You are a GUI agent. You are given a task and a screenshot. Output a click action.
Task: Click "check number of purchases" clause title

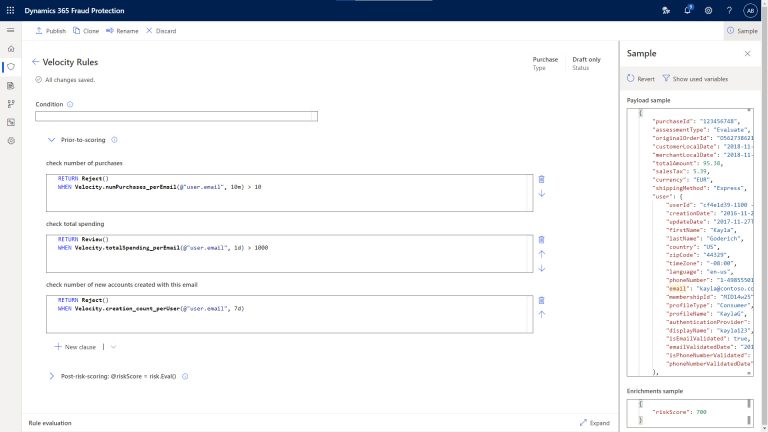point(84,163)
